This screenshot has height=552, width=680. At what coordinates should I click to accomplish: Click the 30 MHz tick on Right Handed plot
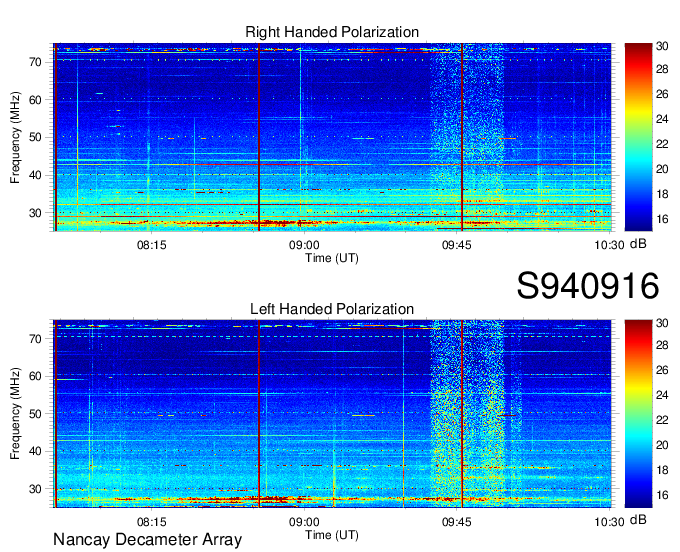click(36, 213)
